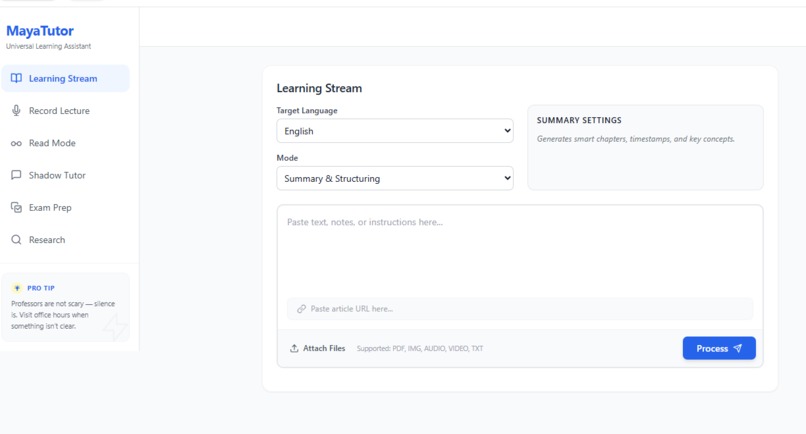Click the Read Mode glasses icon

(16, 143)
